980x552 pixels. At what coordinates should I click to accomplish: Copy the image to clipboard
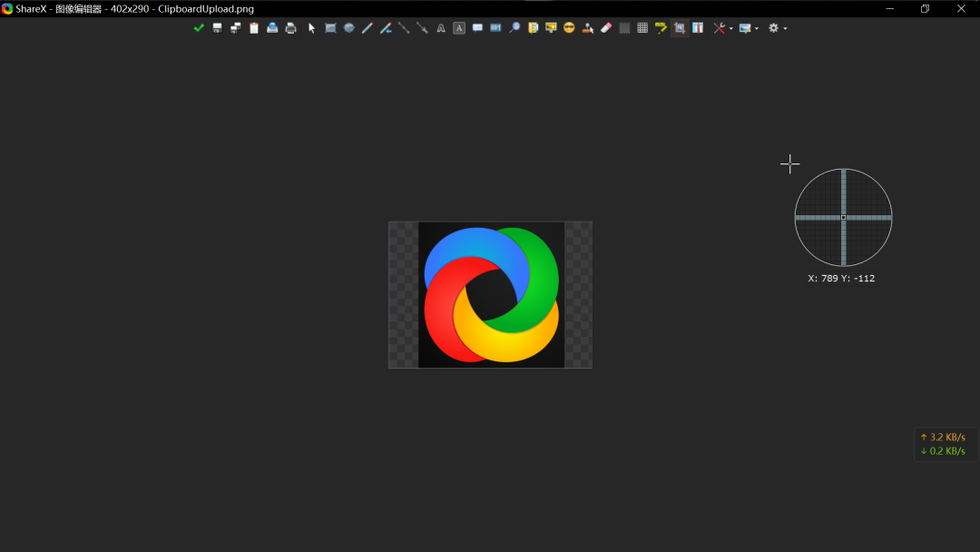(254, 28)
